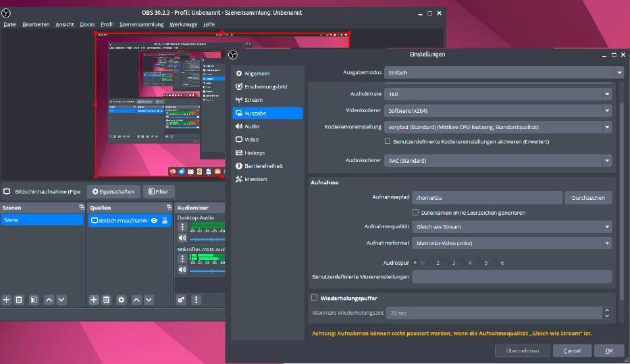Open Kodierervoreinstellung dropdown veryfast
The image size is (630, 364).
(x=498, y=127)
